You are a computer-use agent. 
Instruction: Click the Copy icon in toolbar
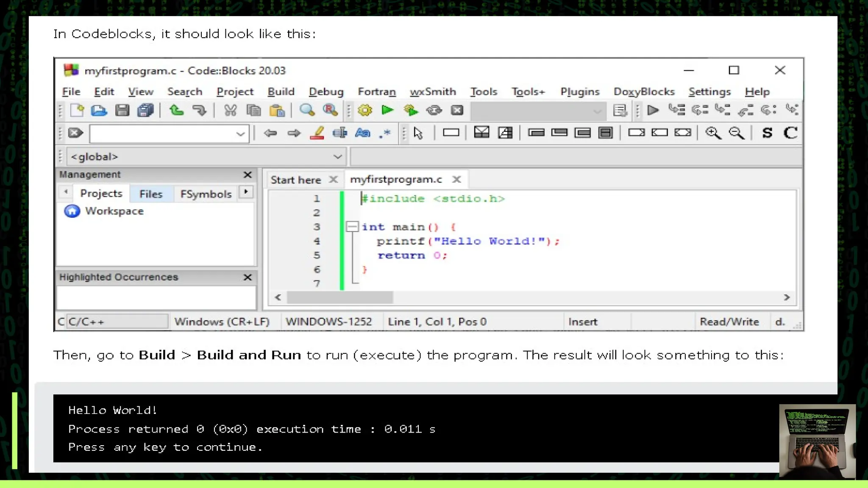(x=253, y=110)
